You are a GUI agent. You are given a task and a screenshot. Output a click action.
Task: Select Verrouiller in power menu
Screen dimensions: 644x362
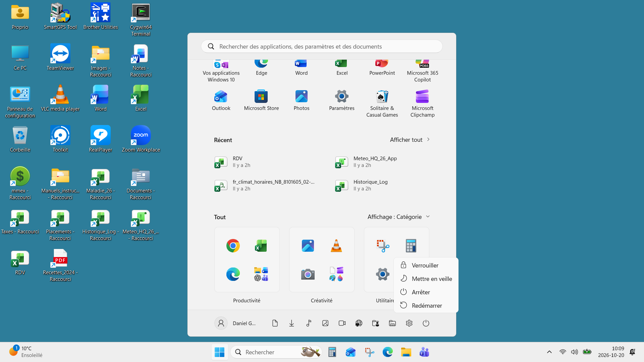point(426,265)
